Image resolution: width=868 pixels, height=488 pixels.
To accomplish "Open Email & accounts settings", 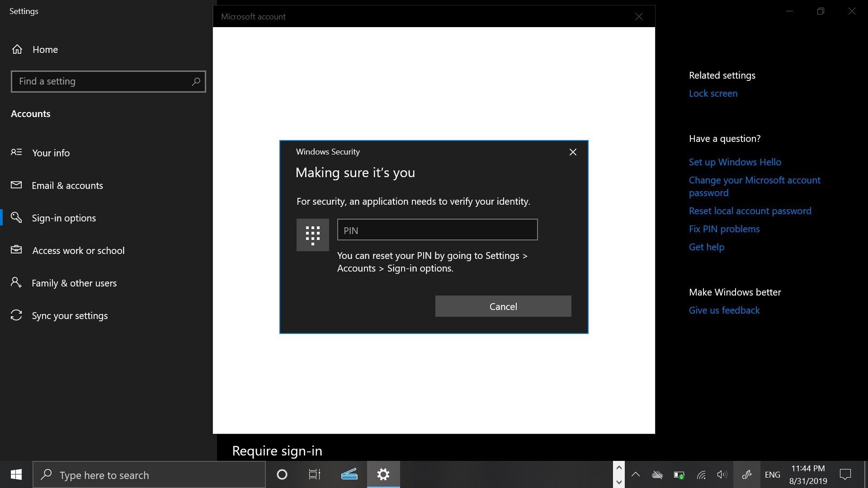I will 67,186.
